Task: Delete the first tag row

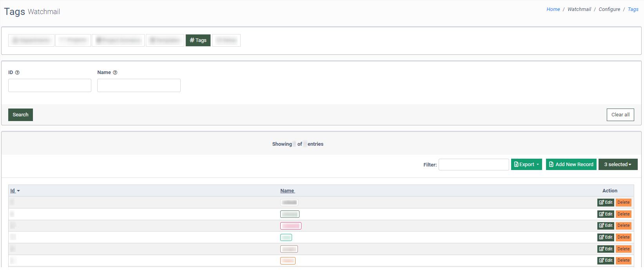Action: click(x=623, y=203)
